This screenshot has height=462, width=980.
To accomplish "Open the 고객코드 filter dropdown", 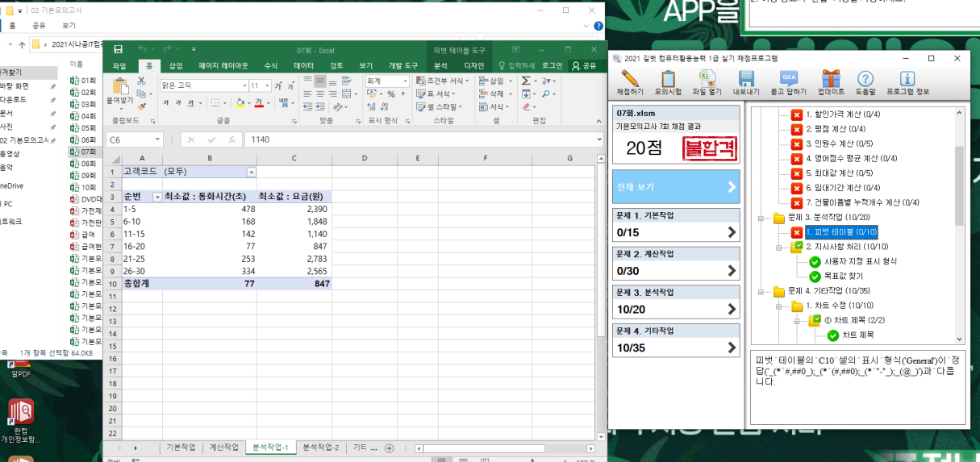I will tap(251, 172).
